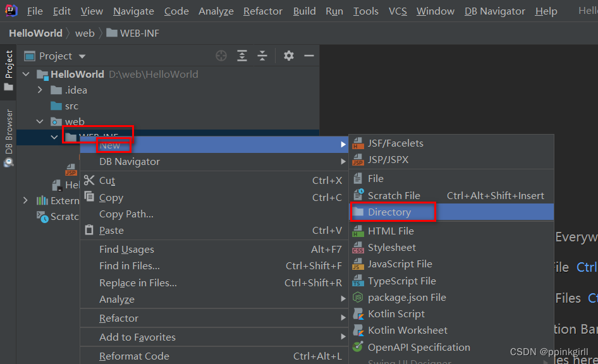Image resolution: width=598 pixels, height=364 pixels.
Task: Click the Paste clipboard icon
Action: [x=89, y=229]
